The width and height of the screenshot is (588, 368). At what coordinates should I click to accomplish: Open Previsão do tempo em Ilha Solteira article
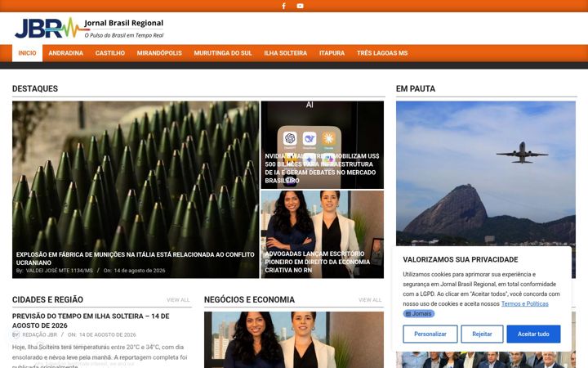pyautogui.click(x=91, y=321)
